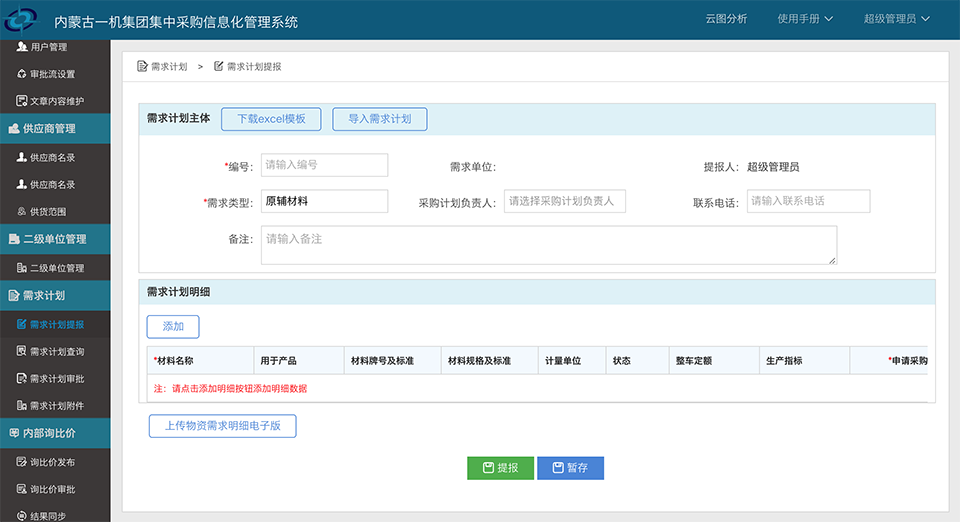The height and width of the screenshot is (522, 960).
Task: Focus the 备注 textarea
Action: pos(549,245)
